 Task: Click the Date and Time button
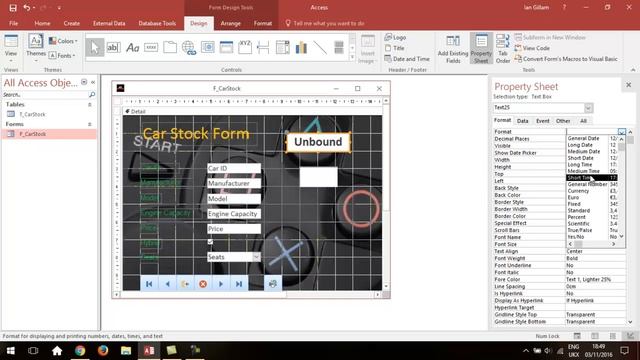pyautogui.click(x=407, y=59)
